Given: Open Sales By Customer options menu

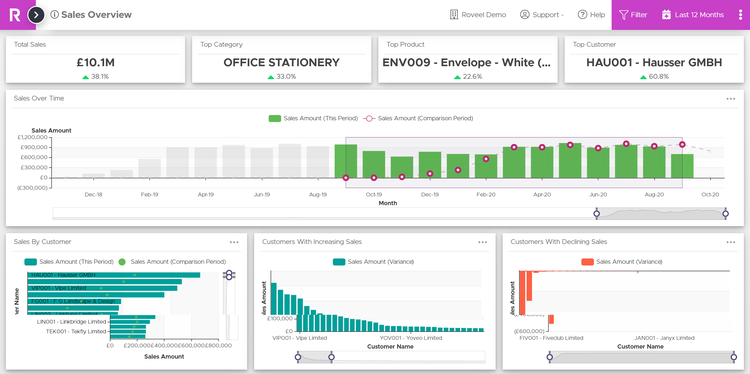Looking at the screenshot, I should click(234, 242).
